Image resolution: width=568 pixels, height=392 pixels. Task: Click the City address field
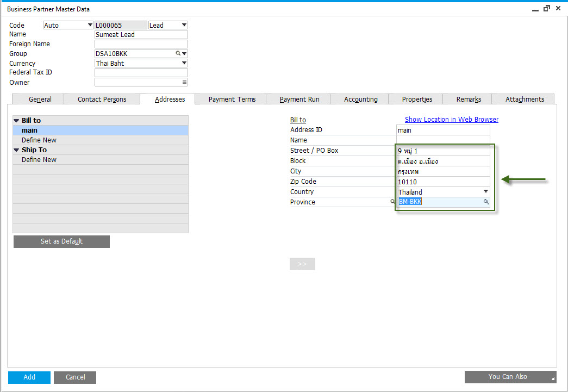click(443, 171)
